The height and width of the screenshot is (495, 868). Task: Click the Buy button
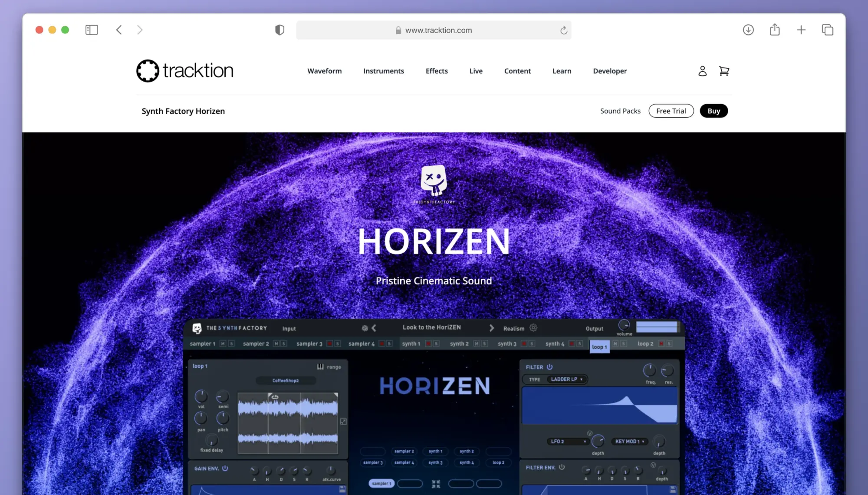tap(713, 111)
